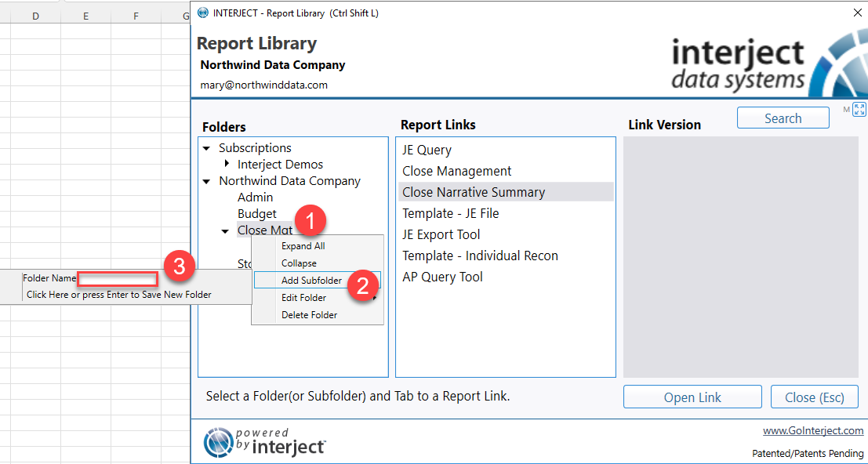Select the Admin folder
This screenshot has width=868, height=464.
tap(255, 198)
